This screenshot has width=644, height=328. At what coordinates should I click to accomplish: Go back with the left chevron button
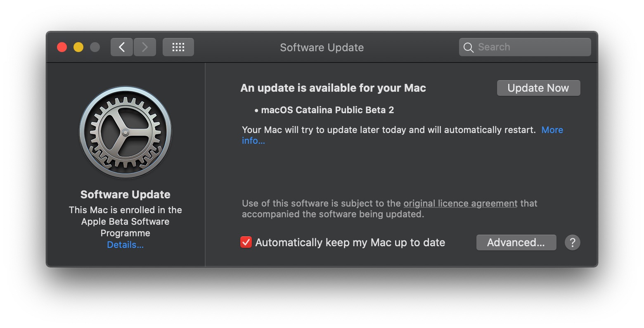coord(122,47)
